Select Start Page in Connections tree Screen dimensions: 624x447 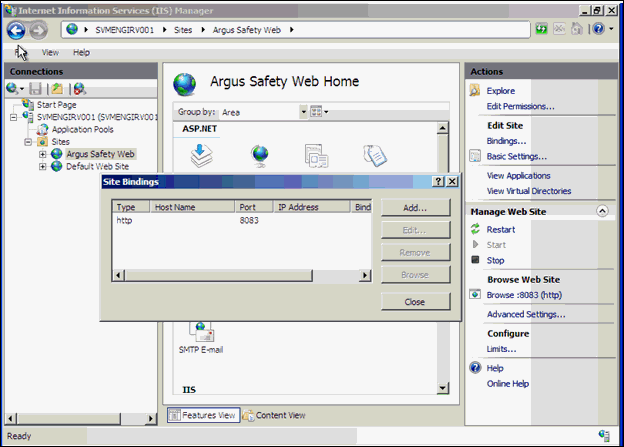(x=57, y=105)
